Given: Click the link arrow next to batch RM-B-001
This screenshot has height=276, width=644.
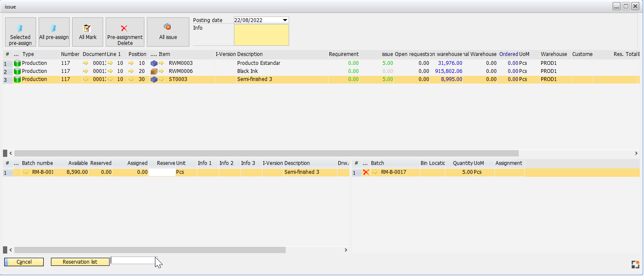Looking at the screenshot, I should tap(26, 173).
